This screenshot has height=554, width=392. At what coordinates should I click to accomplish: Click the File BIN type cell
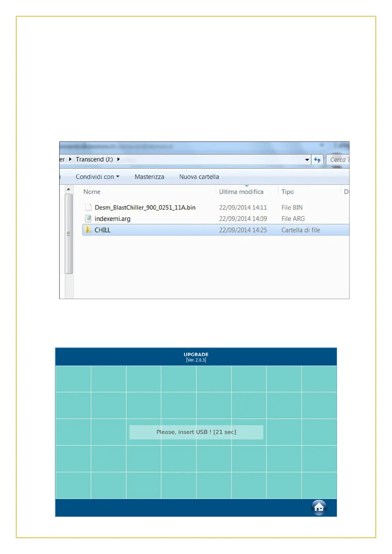[x=292, y=207]
